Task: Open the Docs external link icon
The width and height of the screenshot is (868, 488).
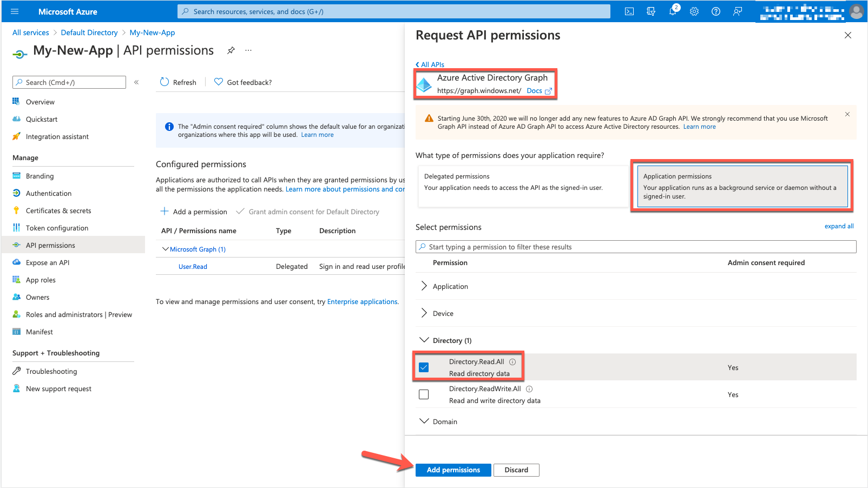Action: click(548, 91)
